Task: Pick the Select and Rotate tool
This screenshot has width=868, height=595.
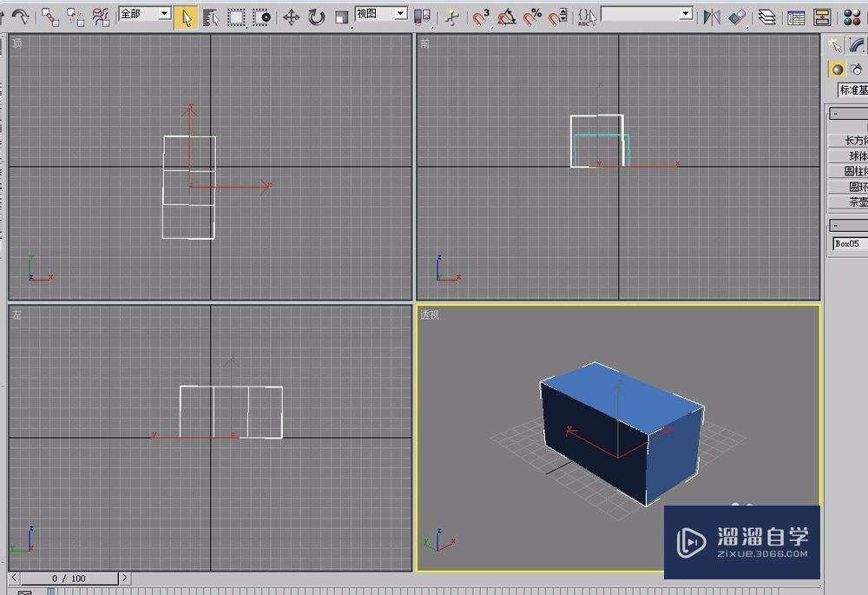Action: pos(317,17)
